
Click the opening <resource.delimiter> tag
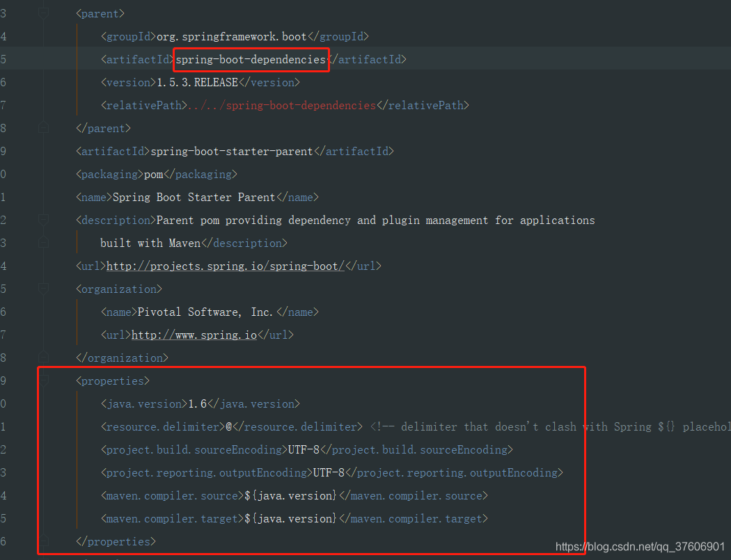(x=163, y=426)
